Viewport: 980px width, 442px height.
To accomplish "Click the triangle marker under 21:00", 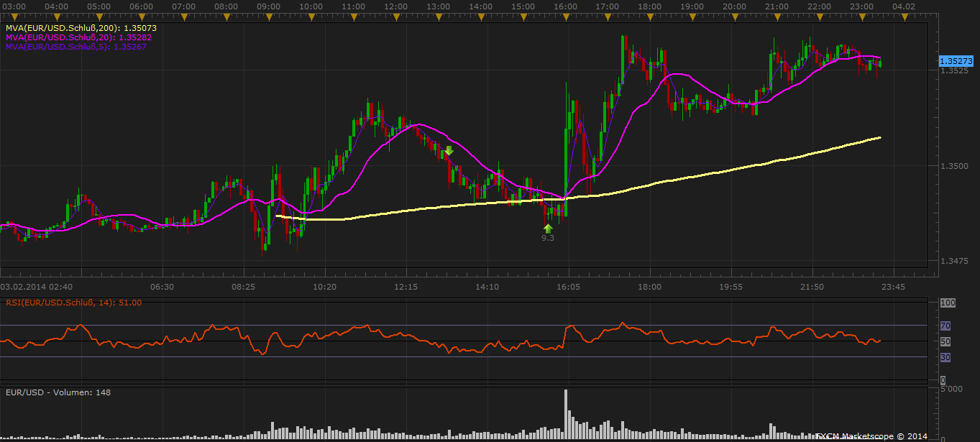I will pos(778,15).
